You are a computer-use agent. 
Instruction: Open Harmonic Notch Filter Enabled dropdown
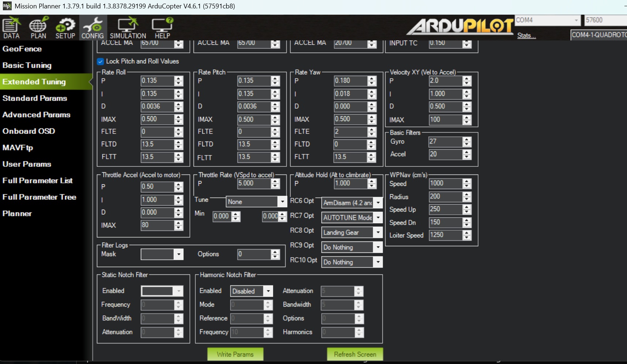[x=252, y=291]
